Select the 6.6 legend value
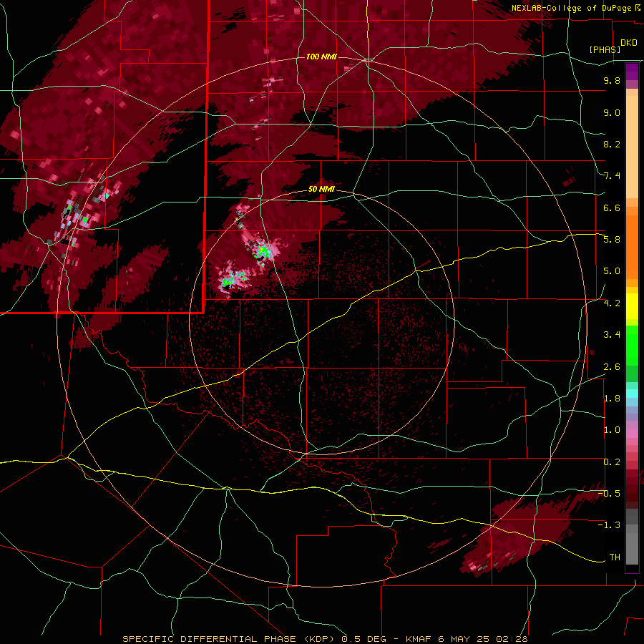644x644 pixels. pyautogui.click(x=612, y=208)
